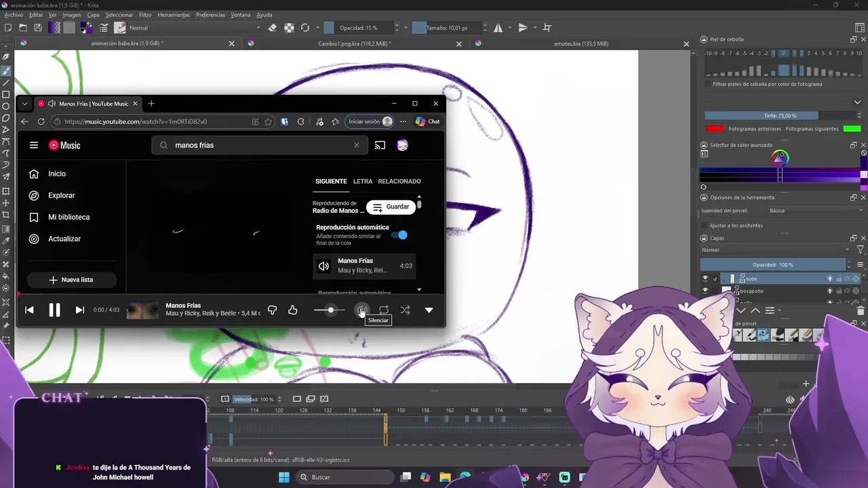The image size is (868, 488).
Task: Reload the original brush preset
Action: point(305,28)
